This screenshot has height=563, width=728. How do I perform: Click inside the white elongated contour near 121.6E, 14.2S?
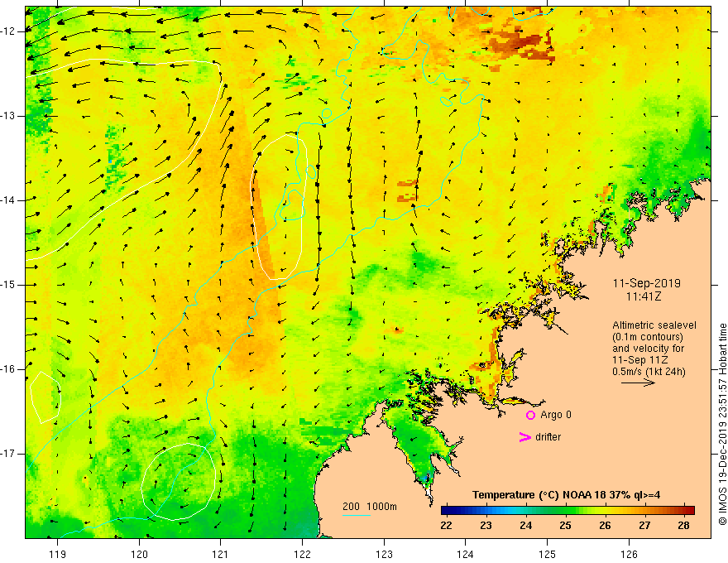279,207
